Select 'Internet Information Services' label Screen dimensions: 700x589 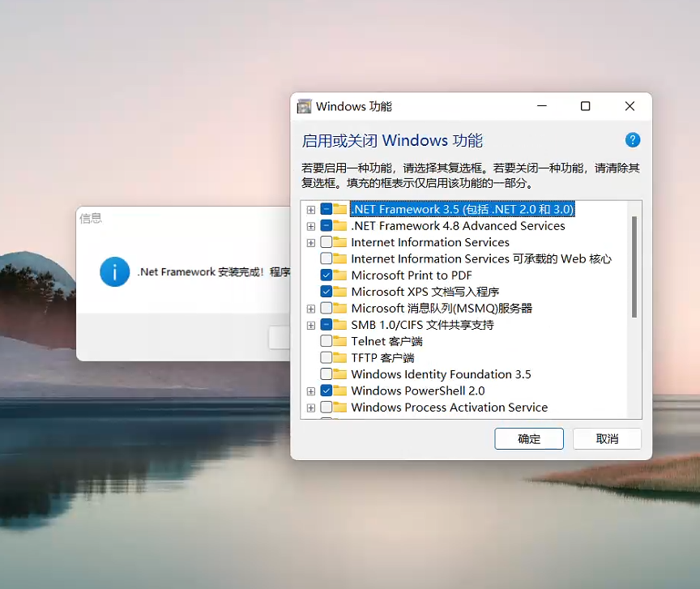(430, 242)
